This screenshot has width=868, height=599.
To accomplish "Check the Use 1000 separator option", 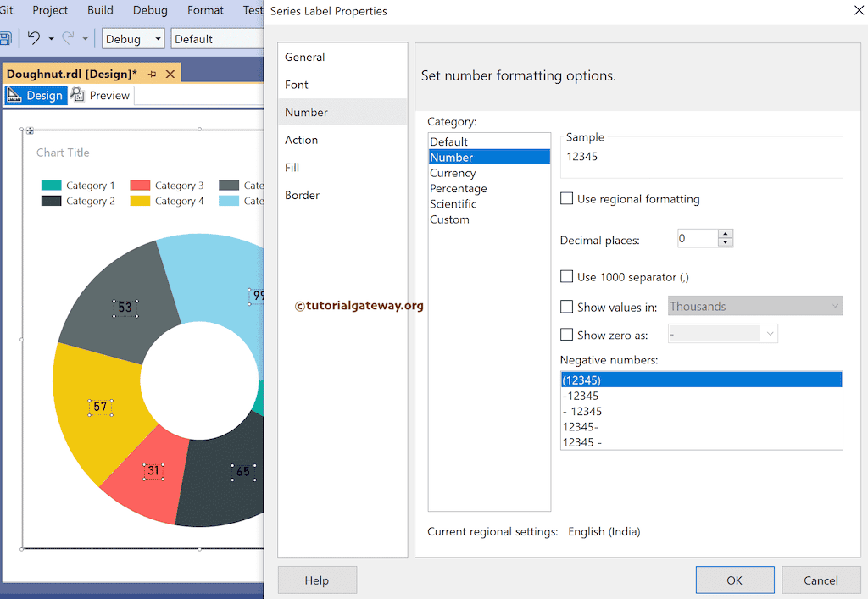I will pyautogui.click(x=567, y=277).
